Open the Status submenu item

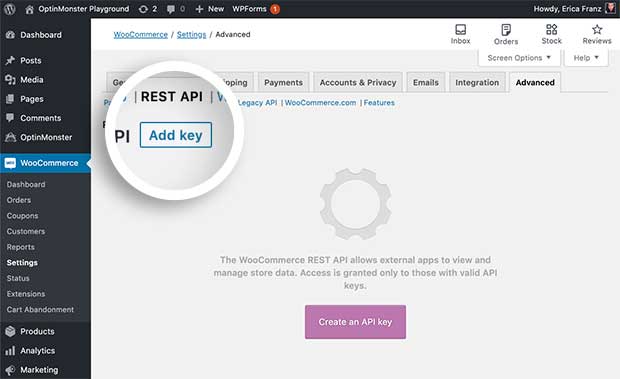(x=18, y=278)
